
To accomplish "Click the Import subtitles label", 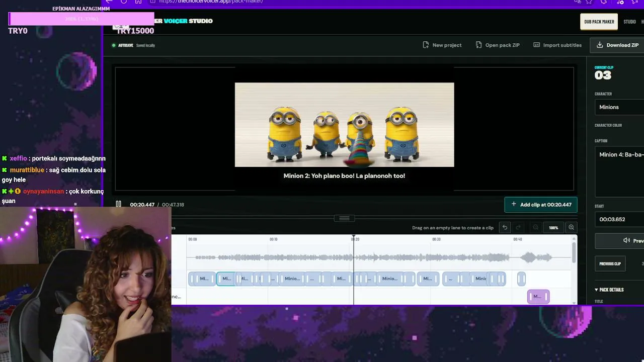I will (x=562, y=45).
